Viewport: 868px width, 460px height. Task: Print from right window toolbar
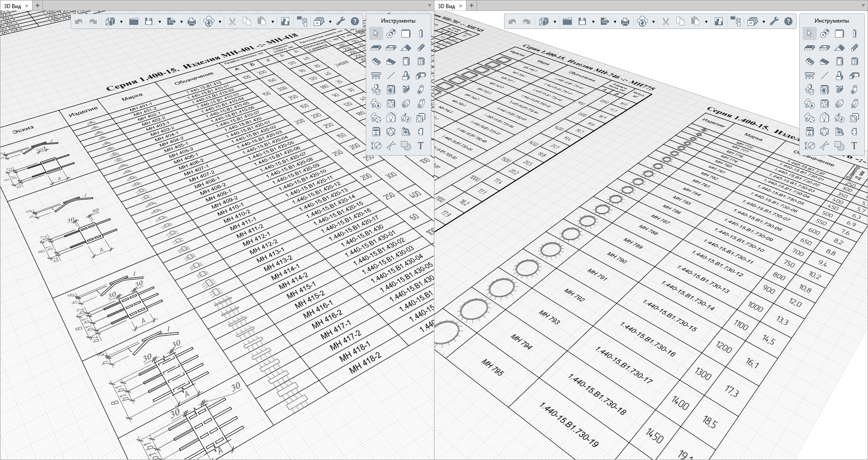[625, 21]
